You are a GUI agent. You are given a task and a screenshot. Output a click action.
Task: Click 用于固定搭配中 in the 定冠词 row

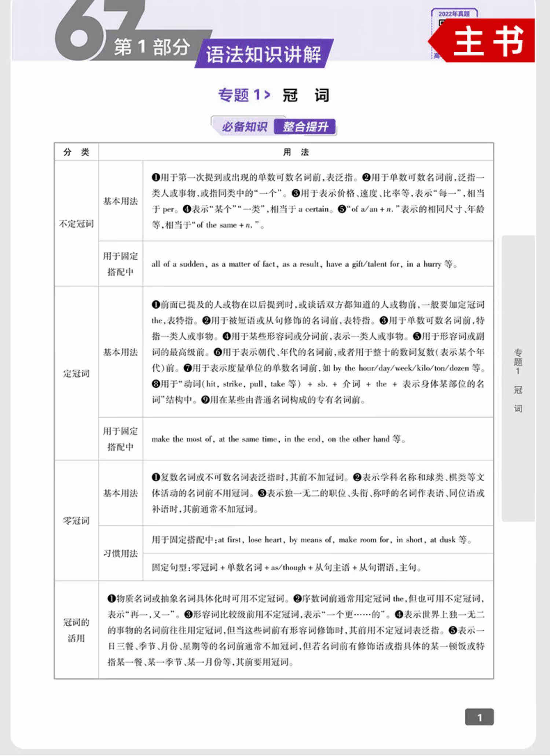120,439
